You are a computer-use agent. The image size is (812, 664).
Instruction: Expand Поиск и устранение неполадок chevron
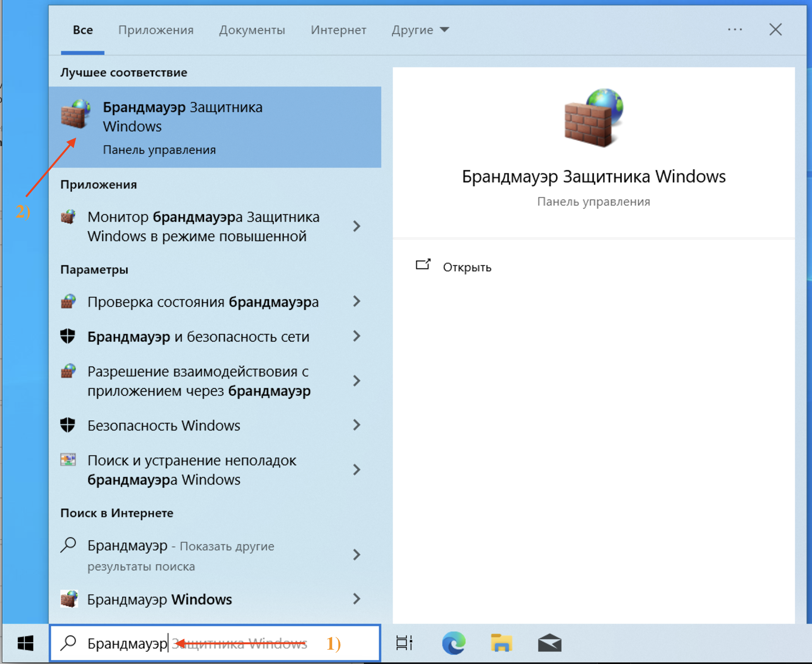(357, 470)
